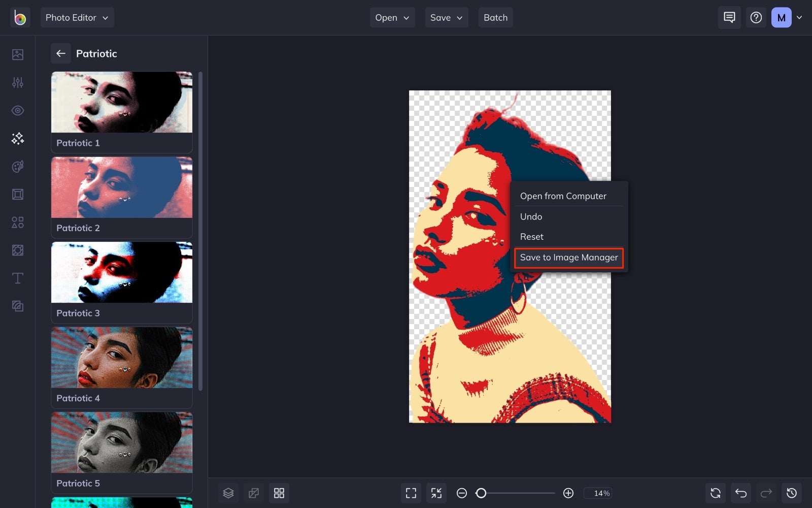The height and width of the screenshot is (508, 812).
Task: Select the Text tool icon
Action: 18,278
